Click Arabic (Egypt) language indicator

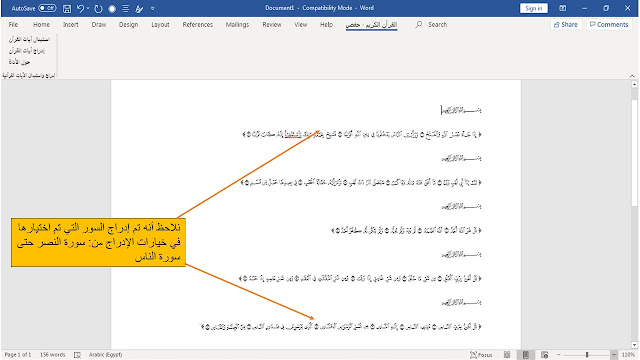(x=106, y=355)
